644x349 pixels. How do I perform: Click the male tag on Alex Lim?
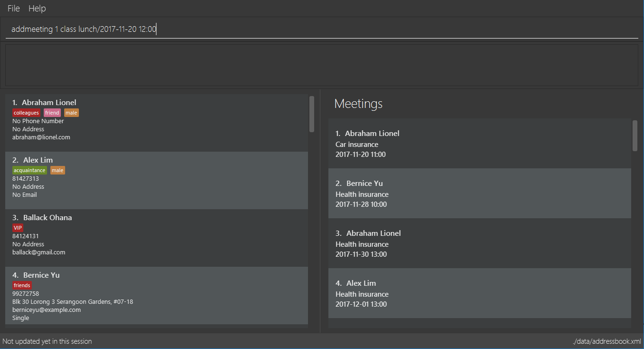pos(58,170)
